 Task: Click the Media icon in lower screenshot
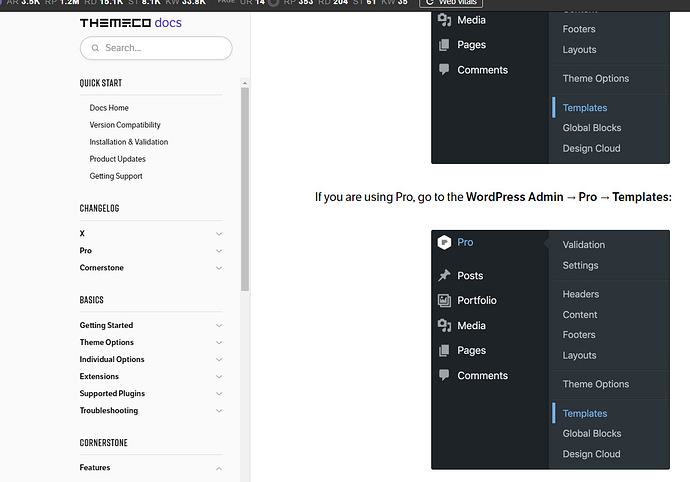[444, 326]
